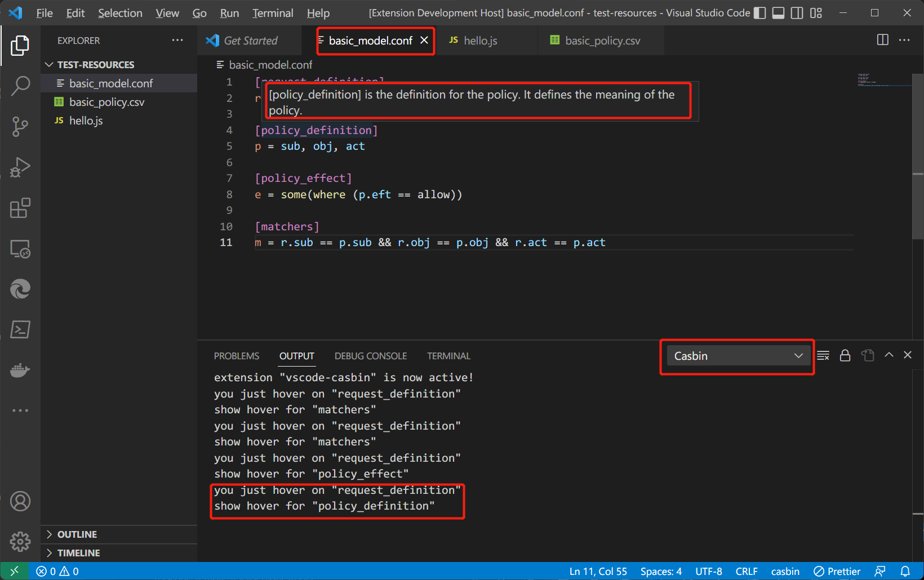The image size is (924, 580).
Task: Open the Search view in activity bar
Action: point(20,86)
